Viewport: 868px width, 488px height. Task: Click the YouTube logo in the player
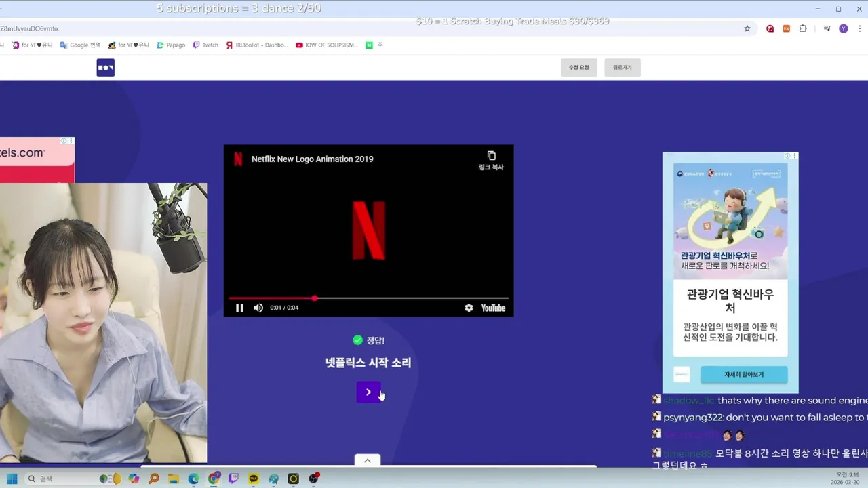(x=493, y=308)
